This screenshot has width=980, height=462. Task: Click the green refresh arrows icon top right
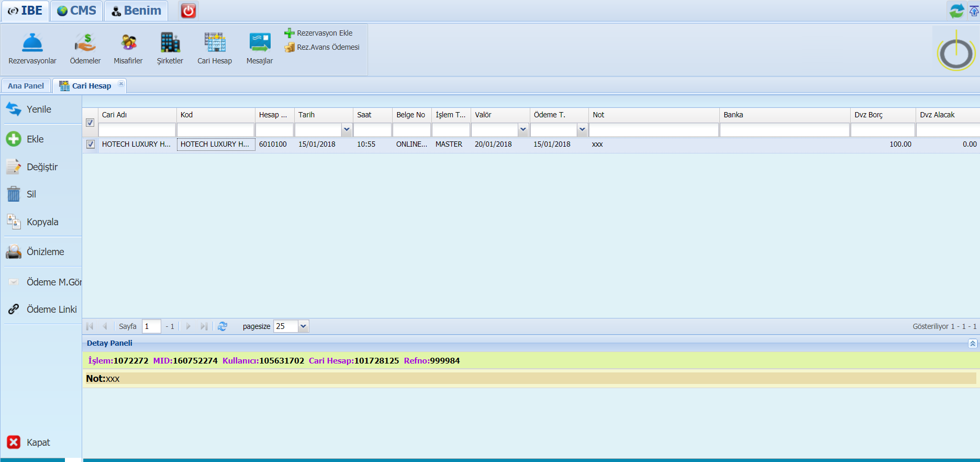click(x=956, y=10)
